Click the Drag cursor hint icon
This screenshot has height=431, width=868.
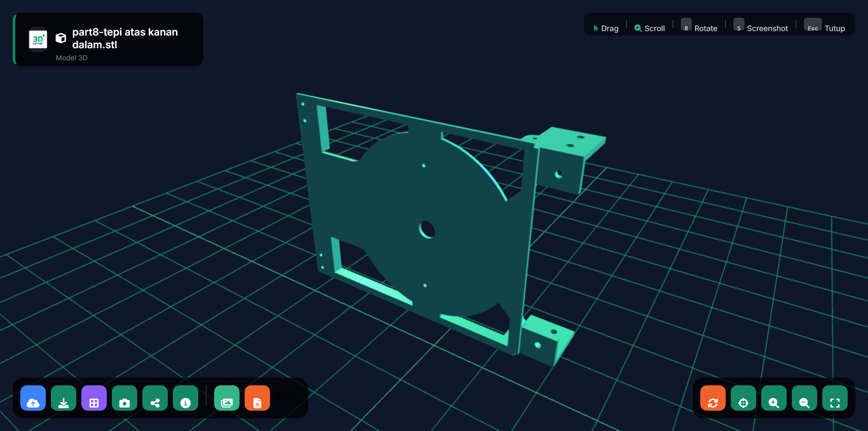click(596, 28)
